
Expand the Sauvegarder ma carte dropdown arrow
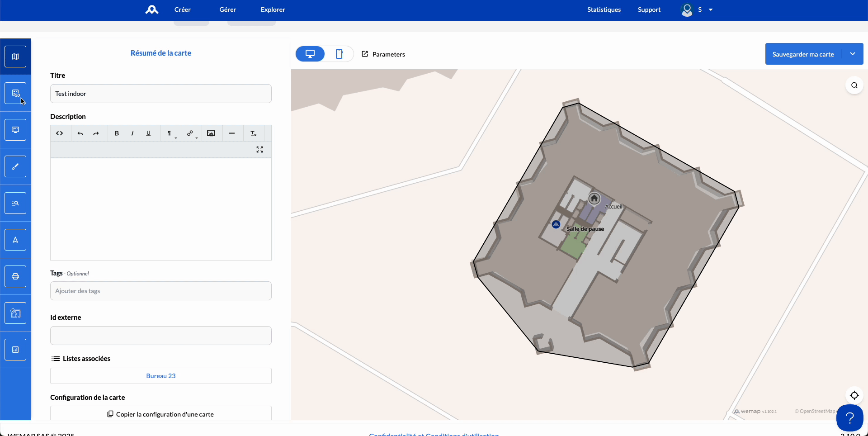pyautogui.click(x=853, y=54)
